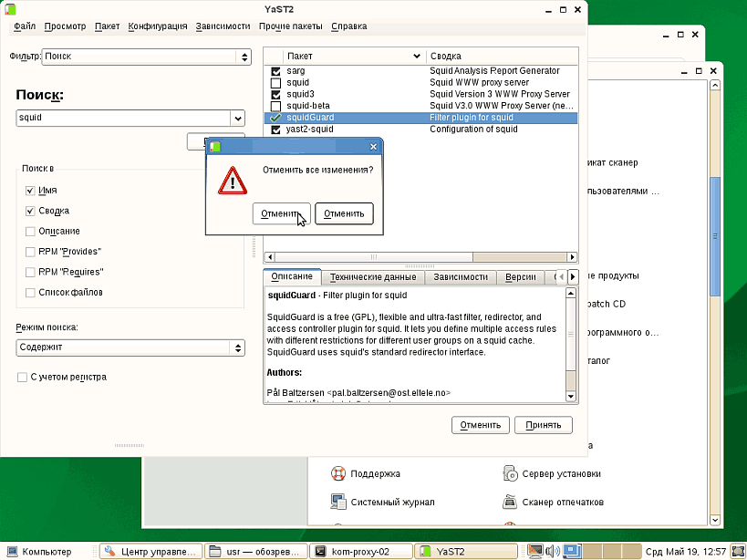Select the first workspace in the workspace switcher
This screenshot has height=560, width=747.
click(572, 552)
